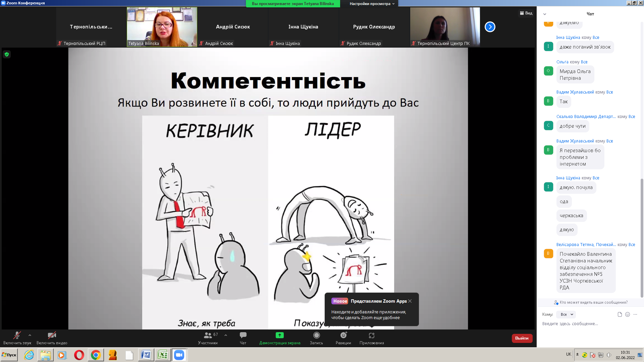Start recording with Запись
Image resolution: width=644 pixels, height=362 pixels.
coord(316,338)
